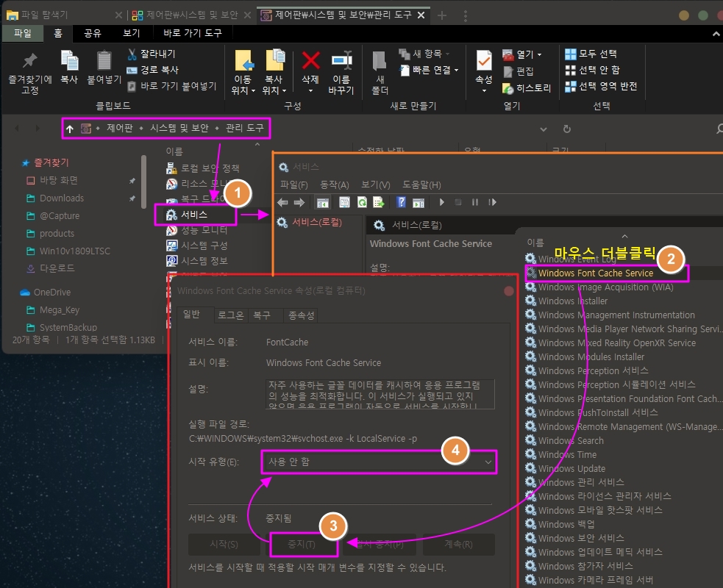Open a new tab with the plus button
This screenshot has width=723, height=588.
(x=442, y=15)
